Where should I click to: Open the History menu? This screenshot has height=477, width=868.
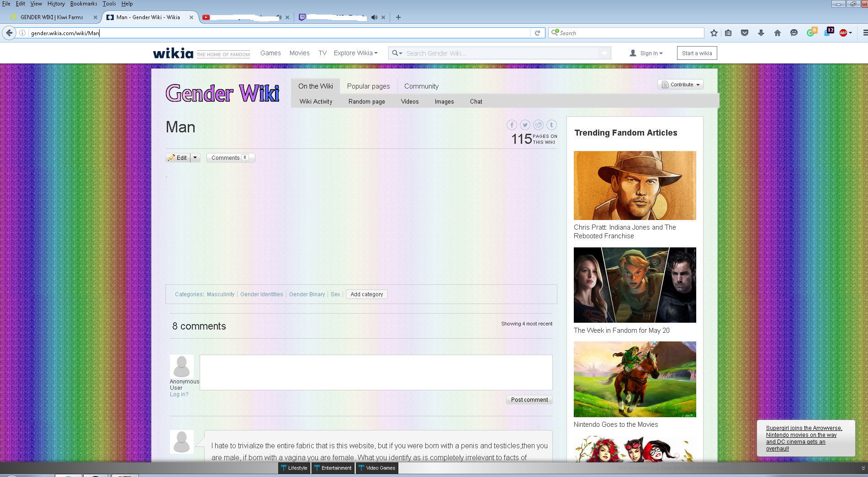56,4
